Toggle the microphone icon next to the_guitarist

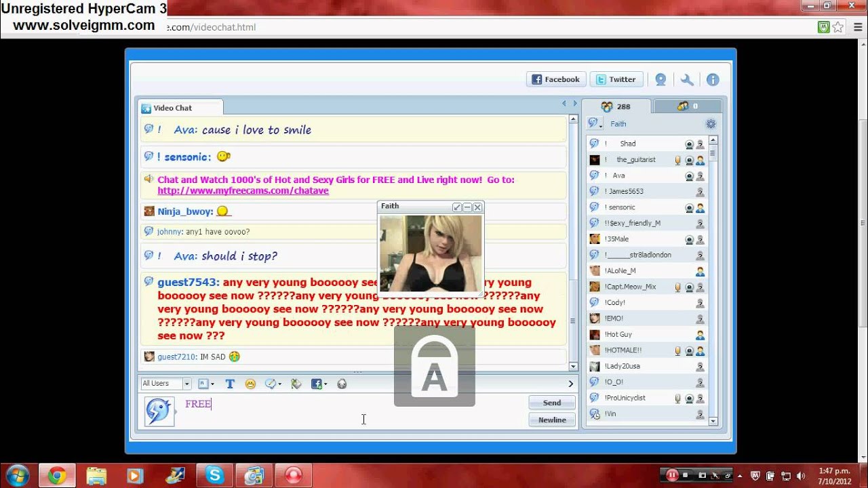coord(677,160)
